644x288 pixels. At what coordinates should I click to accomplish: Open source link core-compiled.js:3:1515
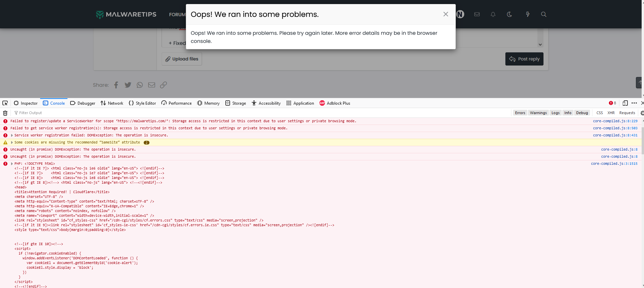614,164
